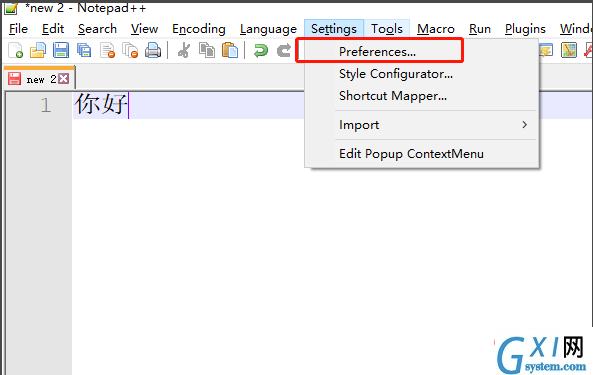Open the Encoding menu
Screen dimensions: 593x375
(199, 29)
